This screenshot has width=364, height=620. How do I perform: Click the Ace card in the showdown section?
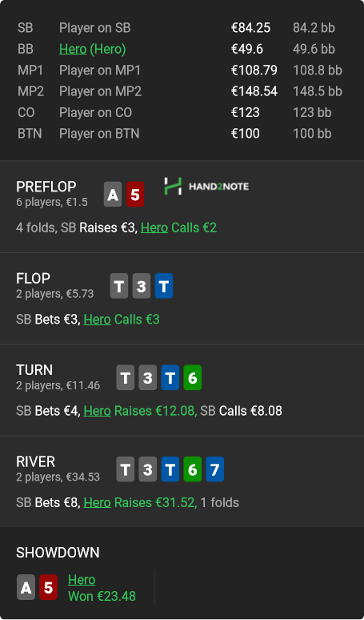pyautogui.click(x=26, y=587)
